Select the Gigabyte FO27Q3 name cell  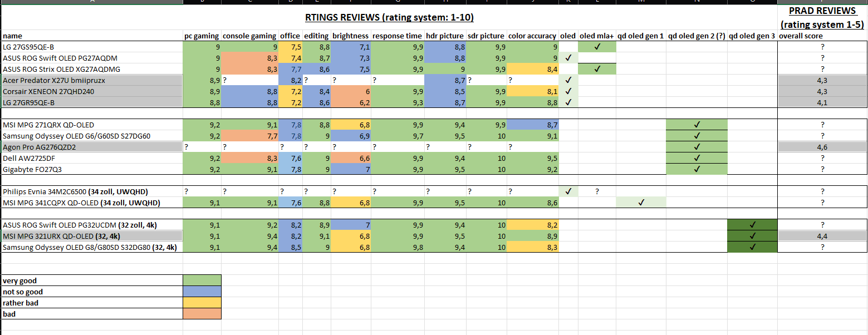pyautogui.click(x=92, y=169)
